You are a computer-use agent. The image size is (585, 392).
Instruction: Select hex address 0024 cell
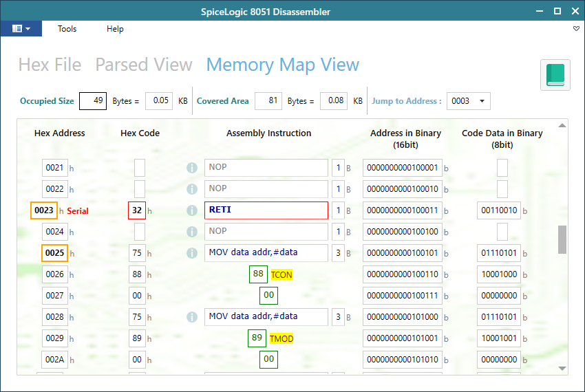(55, 232)
